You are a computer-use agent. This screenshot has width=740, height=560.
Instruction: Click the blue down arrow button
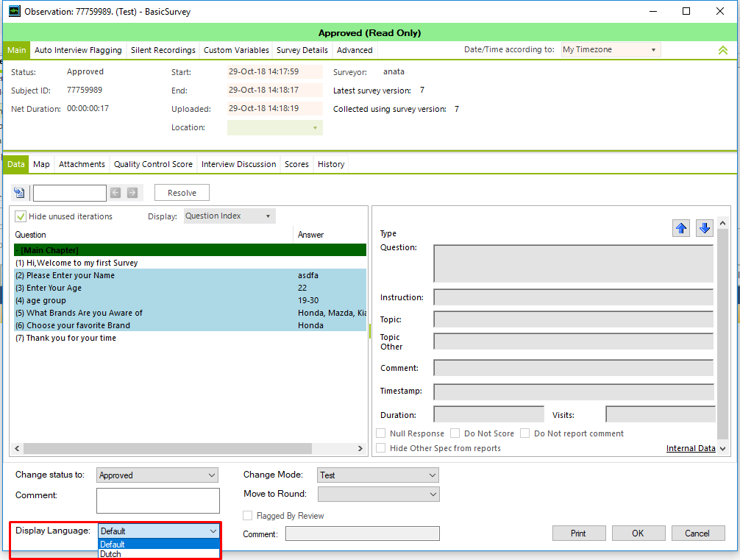point(705,229)
